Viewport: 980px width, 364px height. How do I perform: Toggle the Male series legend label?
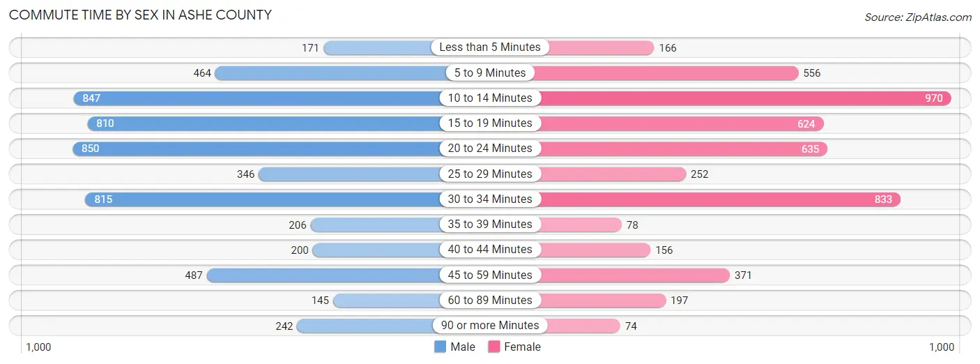tap(462, 347)
